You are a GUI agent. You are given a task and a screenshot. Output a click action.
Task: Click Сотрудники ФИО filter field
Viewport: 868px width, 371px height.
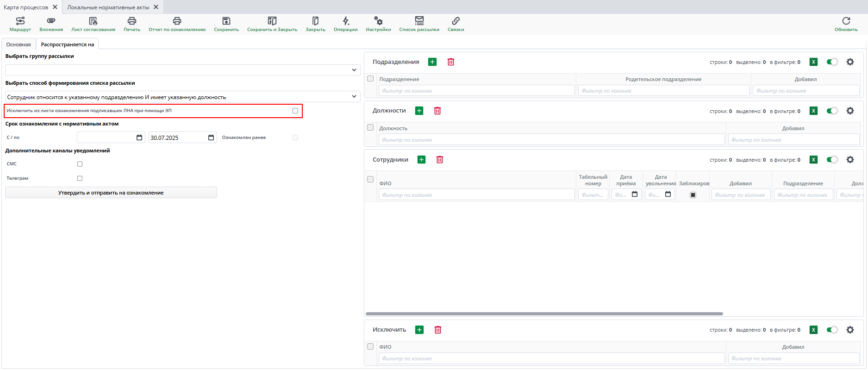[477, 195]
